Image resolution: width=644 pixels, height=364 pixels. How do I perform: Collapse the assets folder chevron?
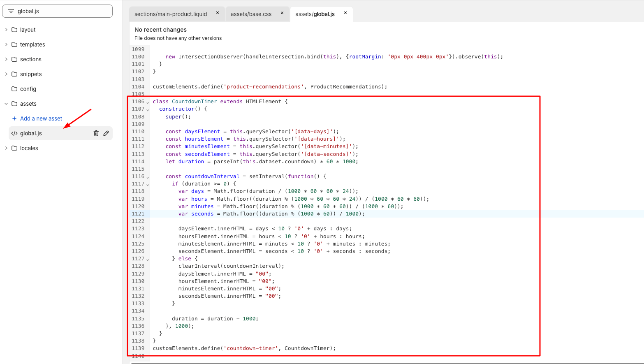click(6, 104)
